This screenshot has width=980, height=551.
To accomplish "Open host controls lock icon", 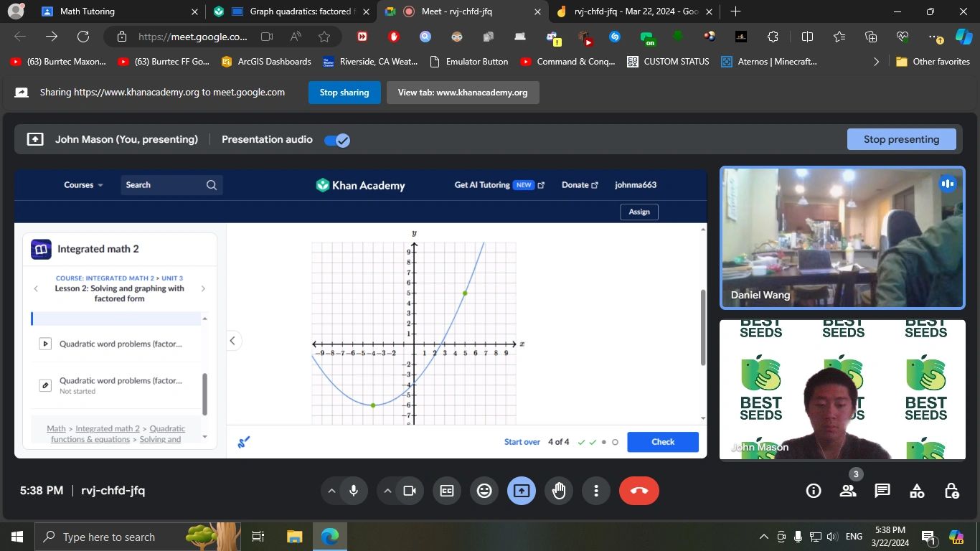I will click(x=951, y=490).
